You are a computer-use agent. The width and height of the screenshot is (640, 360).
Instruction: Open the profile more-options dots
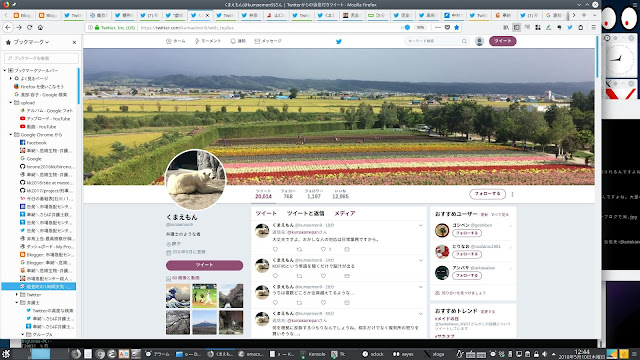[x=513, y=194]
